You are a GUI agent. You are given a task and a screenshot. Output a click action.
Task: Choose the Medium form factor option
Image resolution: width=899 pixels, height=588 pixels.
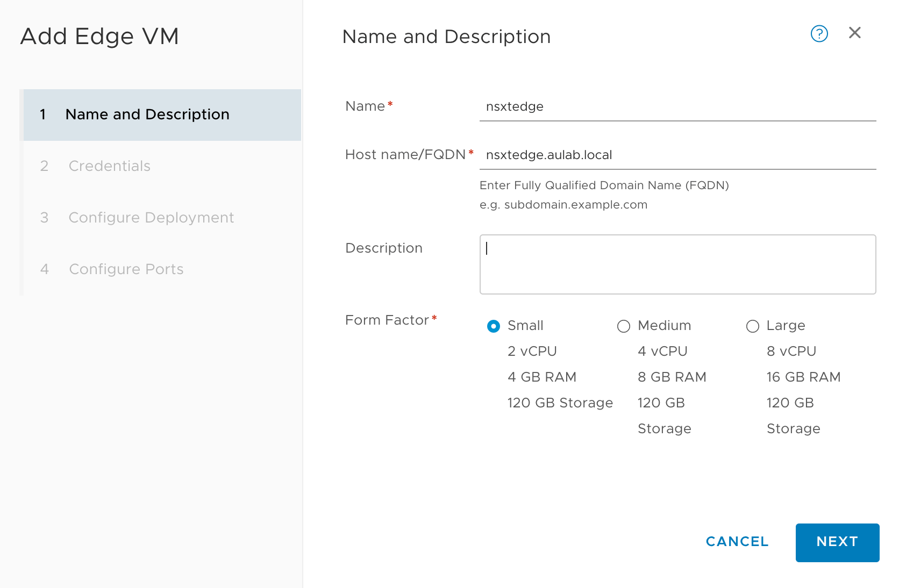623,326
